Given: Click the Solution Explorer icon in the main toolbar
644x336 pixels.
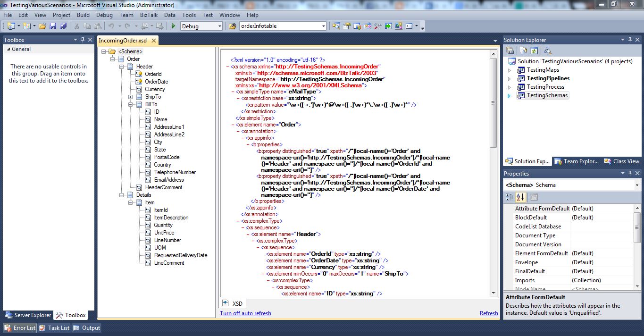Looking at the screenshot, I should (336, 26).
